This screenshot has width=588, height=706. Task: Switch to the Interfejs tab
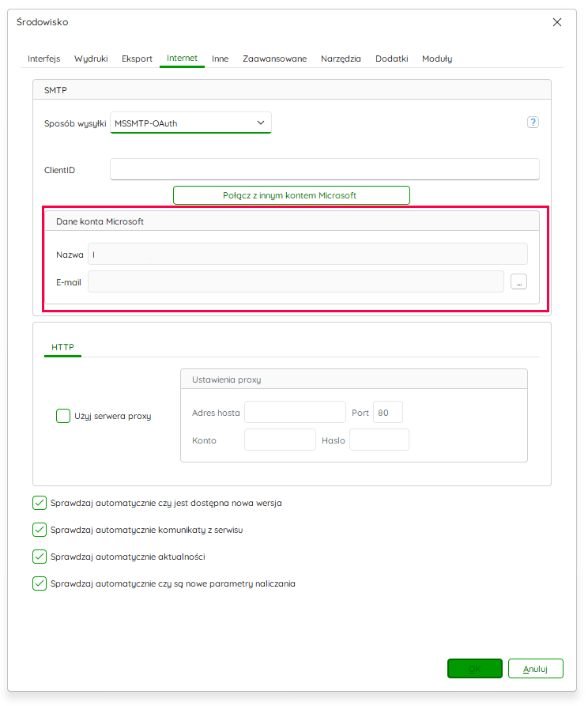click(43, 59)
